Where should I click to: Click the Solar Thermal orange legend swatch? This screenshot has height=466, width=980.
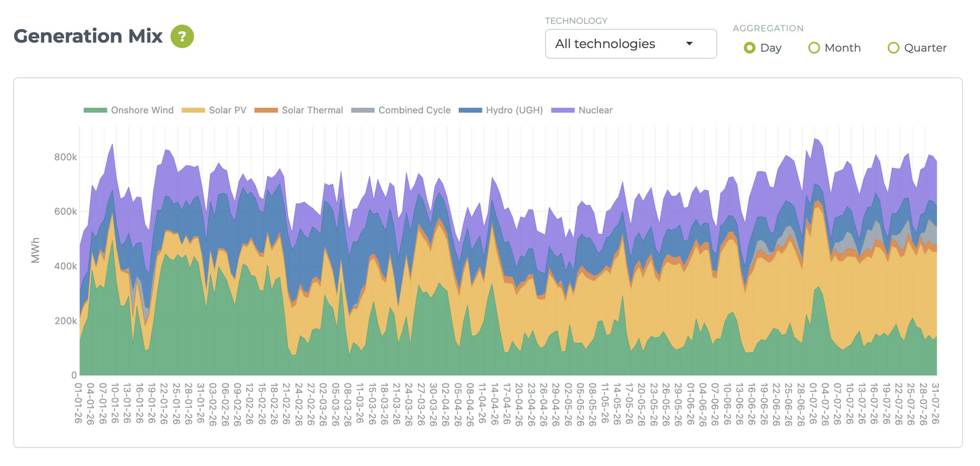tap(266, 110)
